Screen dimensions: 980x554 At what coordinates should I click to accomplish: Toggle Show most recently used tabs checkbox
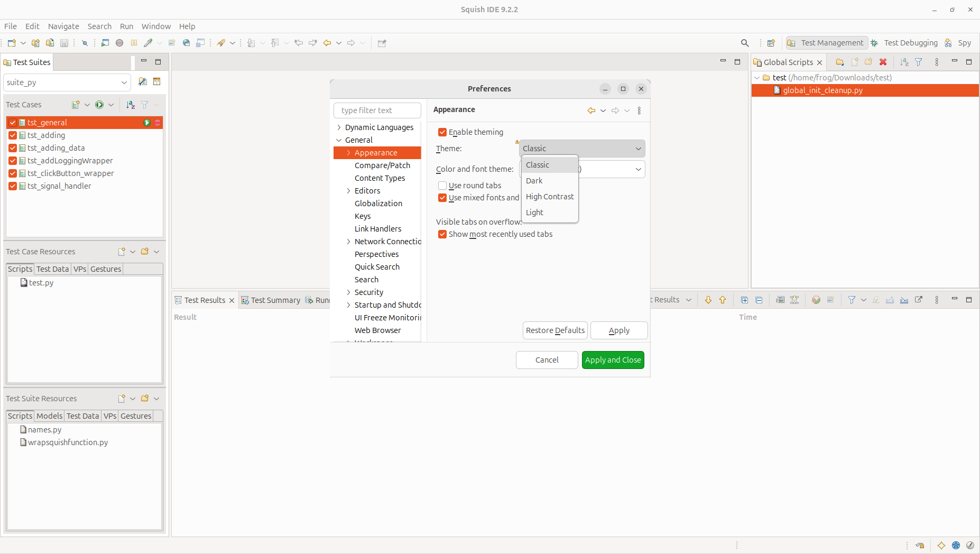(x=442, y=234)
